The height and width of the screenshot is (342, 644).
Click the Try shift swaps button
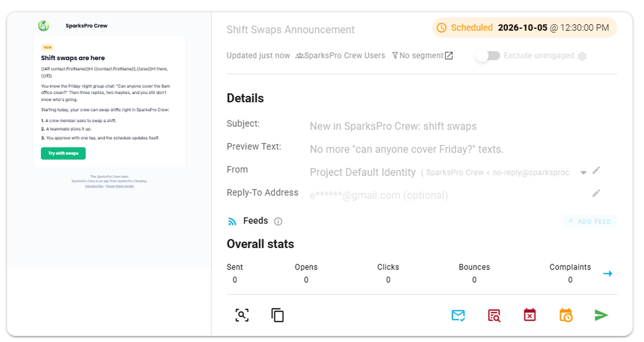click(63, 153)
